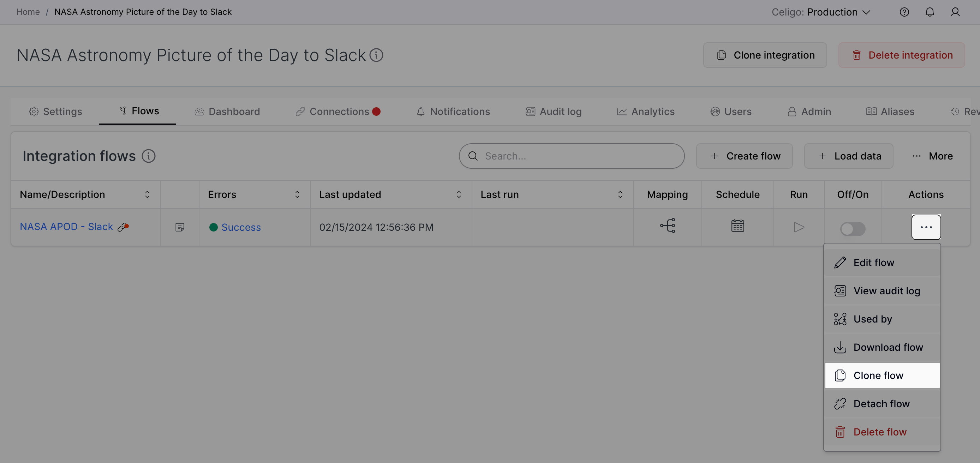
Task: Toggle the NASA APOD flow Off/On switch
Action: pos(853,229)
